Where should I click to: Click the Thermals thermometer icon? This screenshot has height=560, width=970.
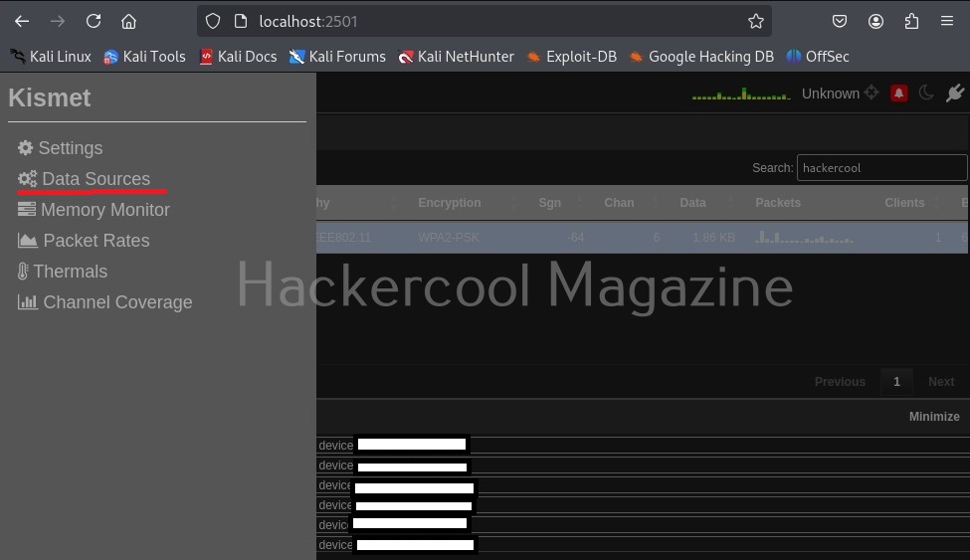pos(23,272)
